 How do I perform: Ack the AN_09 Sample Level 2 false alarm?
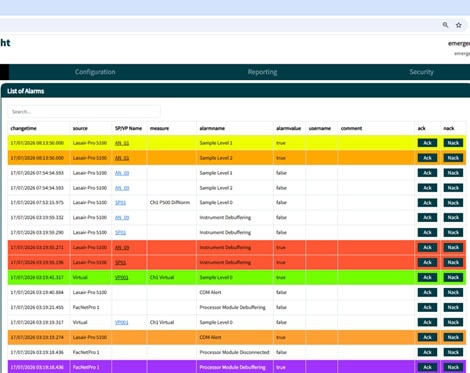[427, 188]
